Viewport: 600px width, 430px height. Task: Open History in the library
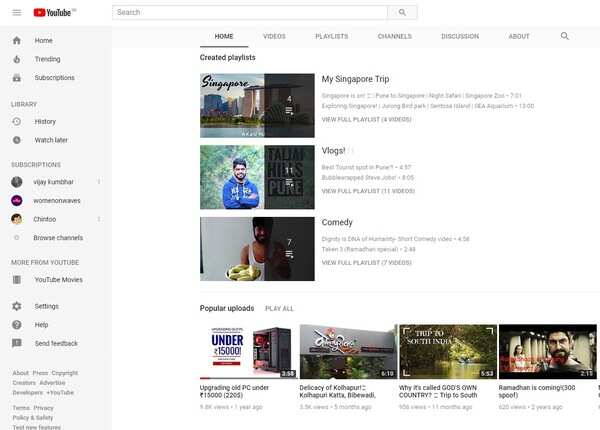click(x=45, y=121)
